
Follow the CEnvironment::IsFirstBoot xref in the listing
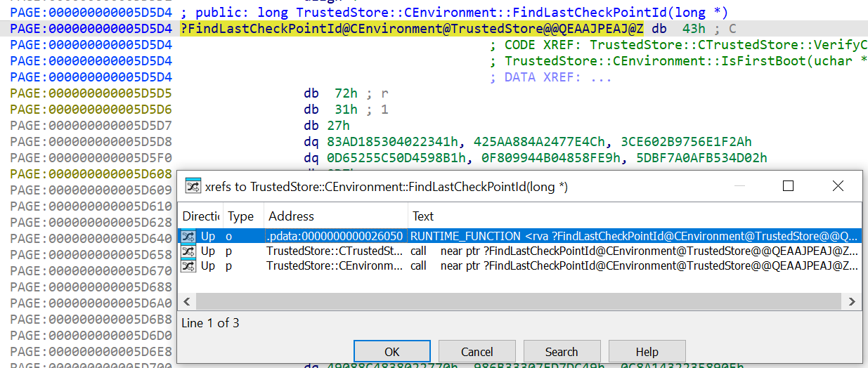[724, 61]
